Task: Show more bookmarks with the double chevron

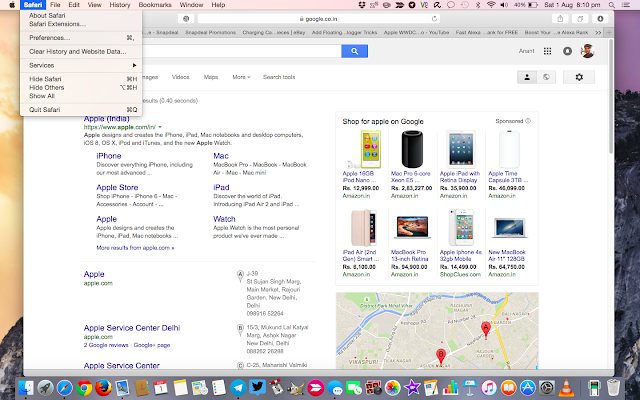Action: pos(598,32)
